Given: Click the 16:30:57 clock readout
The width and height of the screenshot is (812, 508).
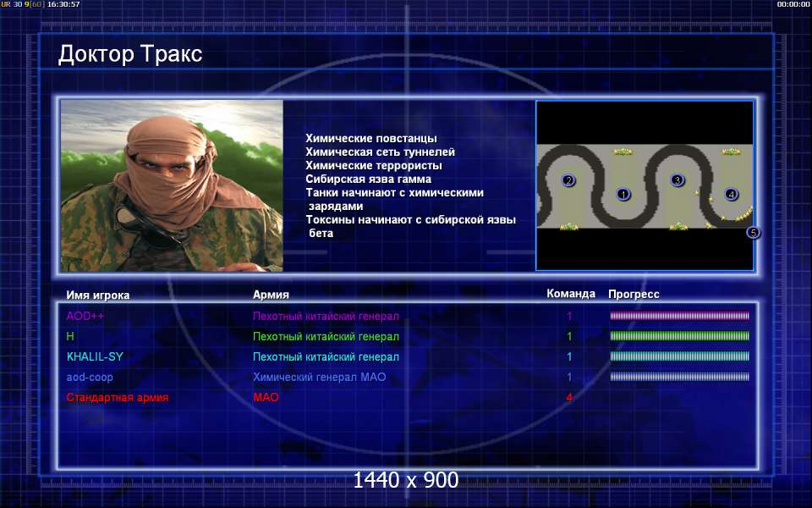Looking at the screenshot, I should (x=63, y=4).
